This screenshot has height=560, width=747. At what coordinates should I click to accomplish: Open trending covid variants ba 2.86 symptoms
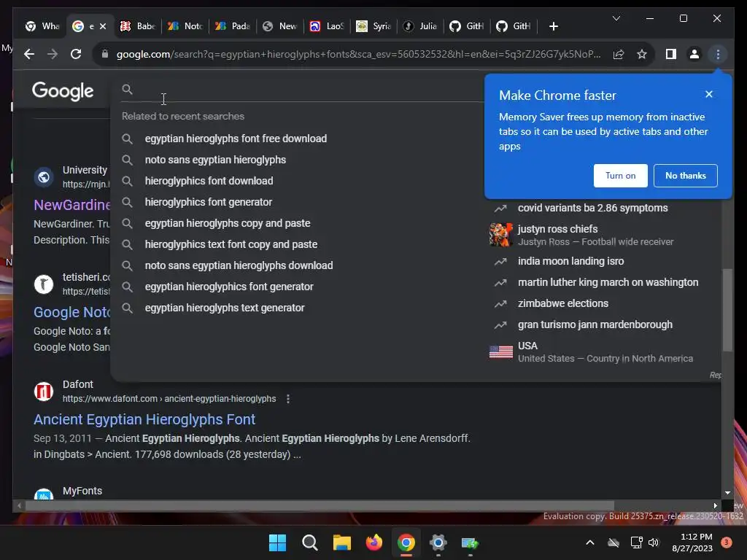click(592, 208)
